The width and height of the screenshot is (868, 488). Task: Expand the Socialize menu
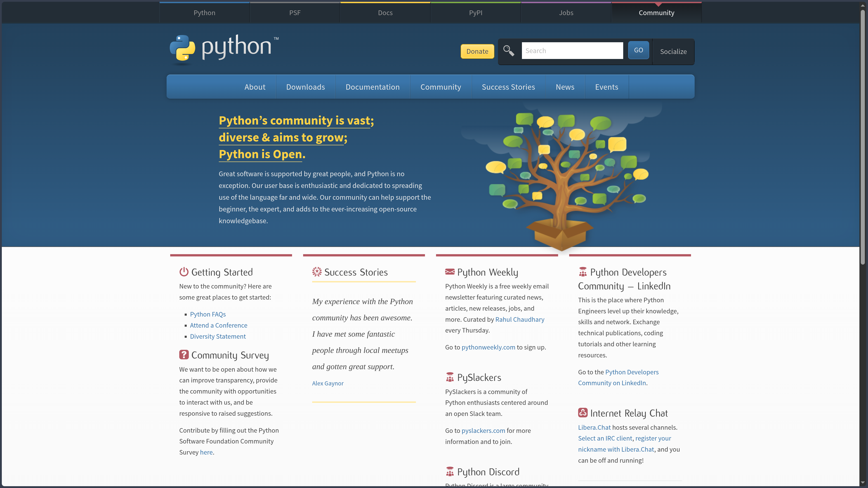[673, 52]
